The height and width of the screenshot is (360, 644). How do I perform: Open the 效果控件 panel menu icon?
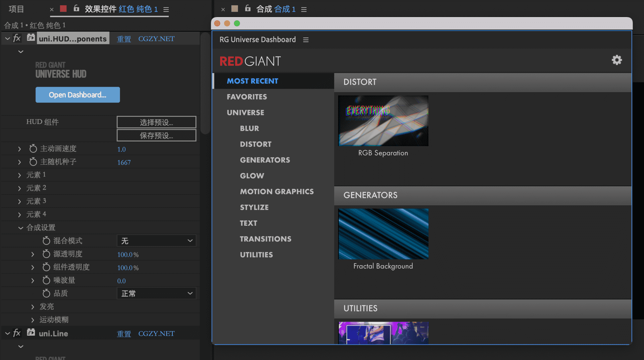click(x=166, y=10)
